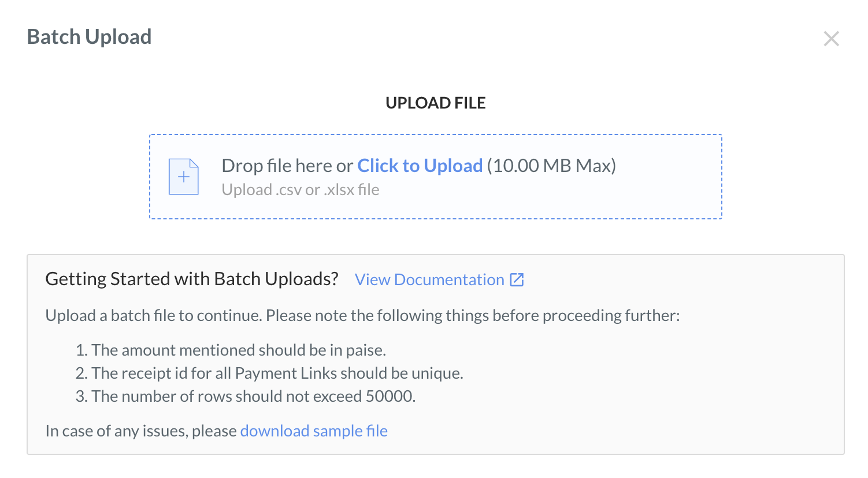Click inside the dashed file drop zone
Image resolution: width=868 pixels, height=478 pixels.
pyautogui.click(x=436, y=177)
